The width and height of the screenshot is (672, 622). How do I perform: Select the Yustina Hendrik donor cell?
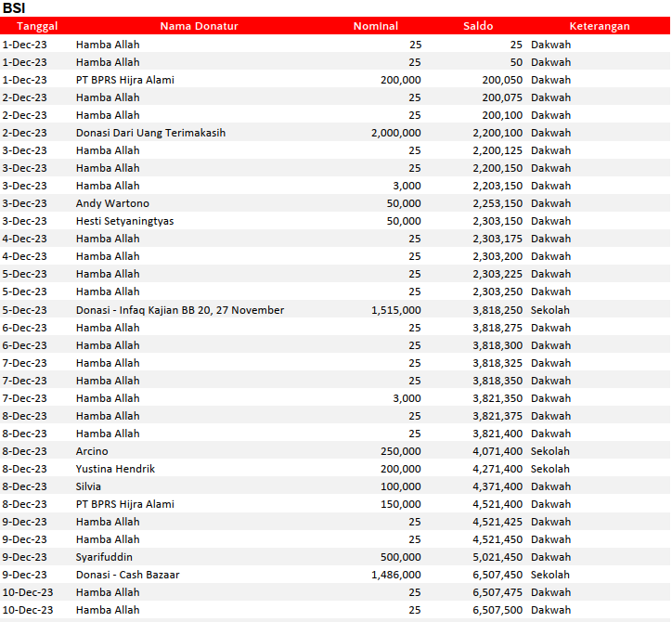click(115, 469)
